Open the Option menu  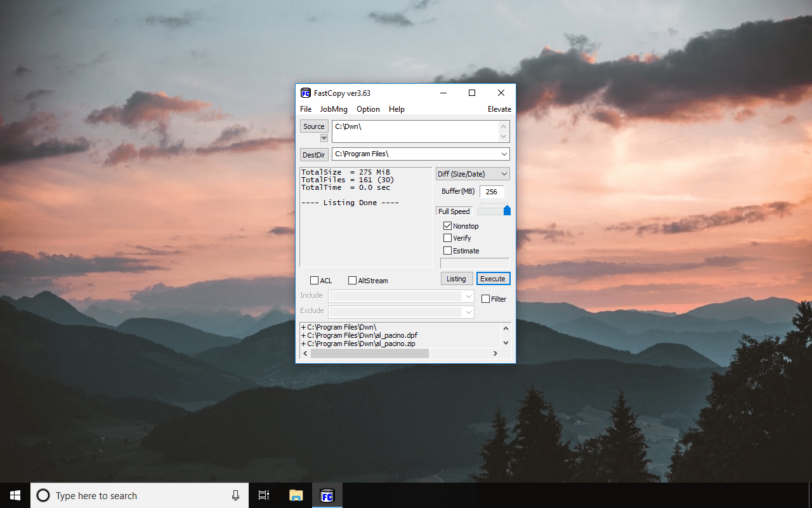click(368, 109)
